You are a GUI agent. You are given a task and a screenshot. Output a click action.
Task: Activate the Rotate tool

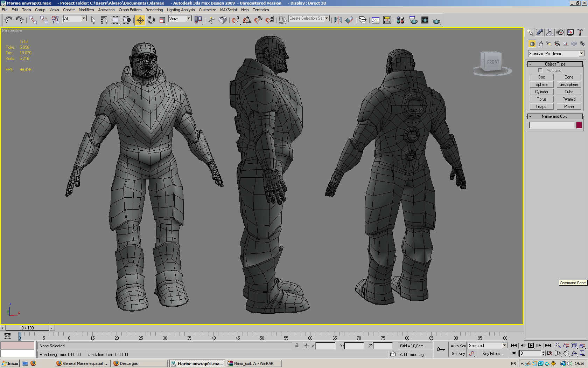[x=151, y=20]
